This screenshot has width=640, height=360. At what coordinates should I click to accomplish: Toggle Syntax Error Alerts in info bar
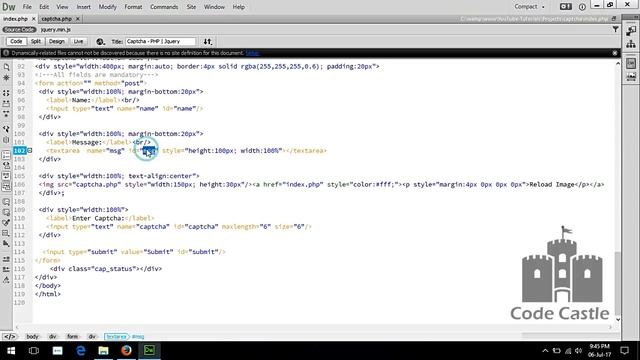point(6,187)
